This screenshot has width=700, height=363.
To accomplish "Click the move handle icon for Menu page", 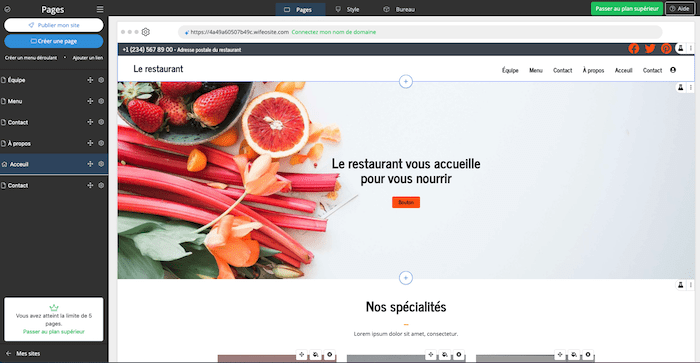I will click(90, 101).
